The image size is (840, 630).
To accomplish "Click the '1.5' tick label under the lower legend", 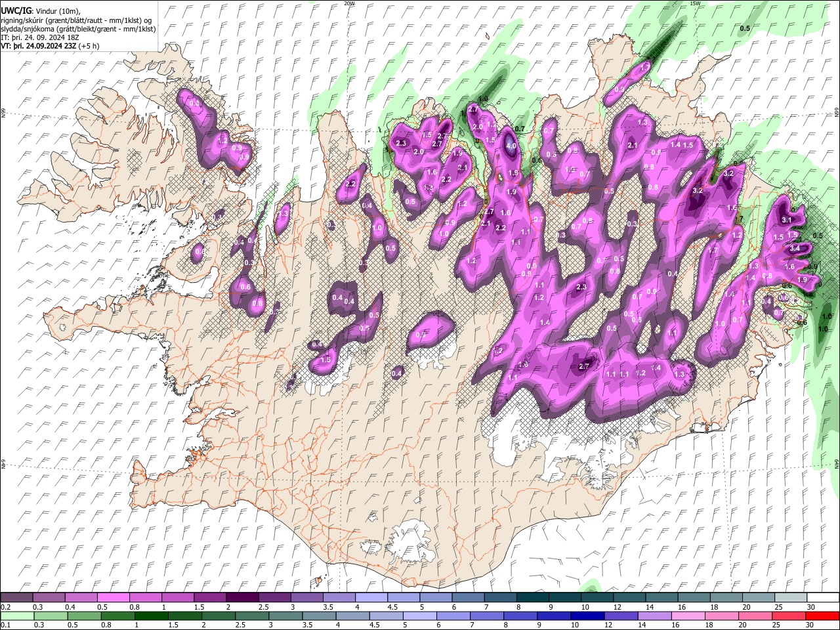I will pyautogui.click(x=174, y=625).
